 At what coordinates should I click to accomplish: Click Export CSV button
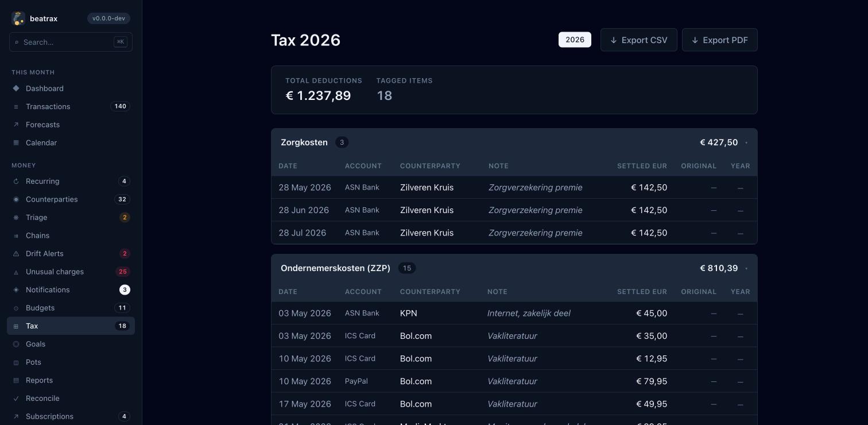point(639,40)
